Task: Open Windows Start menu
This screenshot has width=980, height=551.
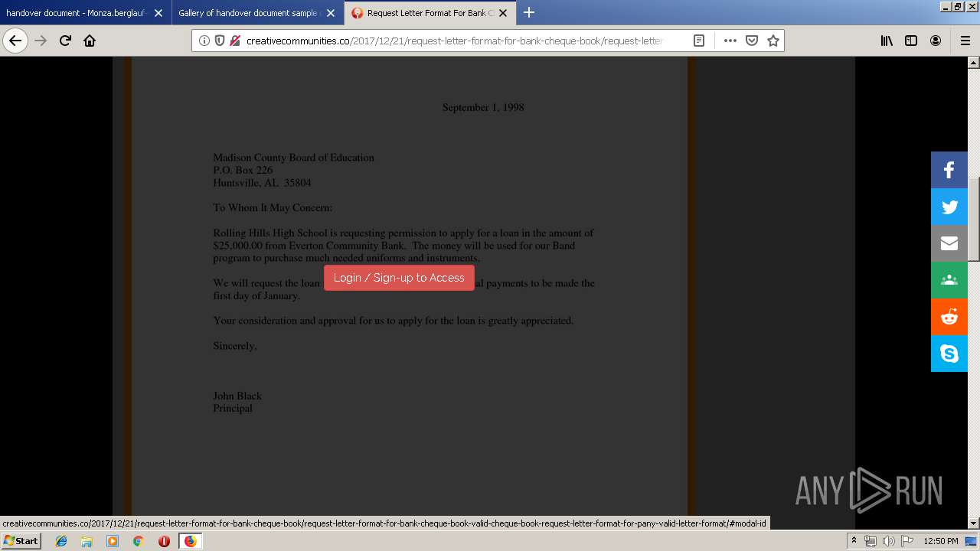Action: click(21, 541)
